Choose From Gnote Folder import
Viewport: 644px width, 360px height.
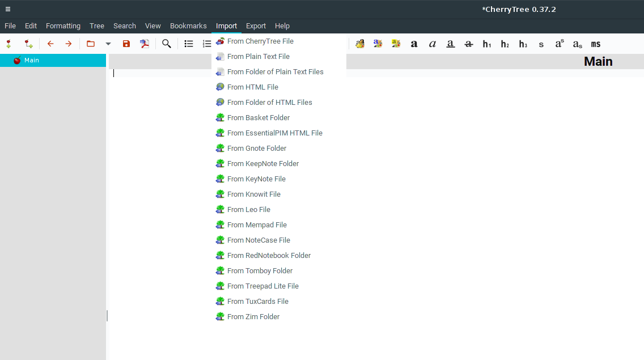[279, 149]
